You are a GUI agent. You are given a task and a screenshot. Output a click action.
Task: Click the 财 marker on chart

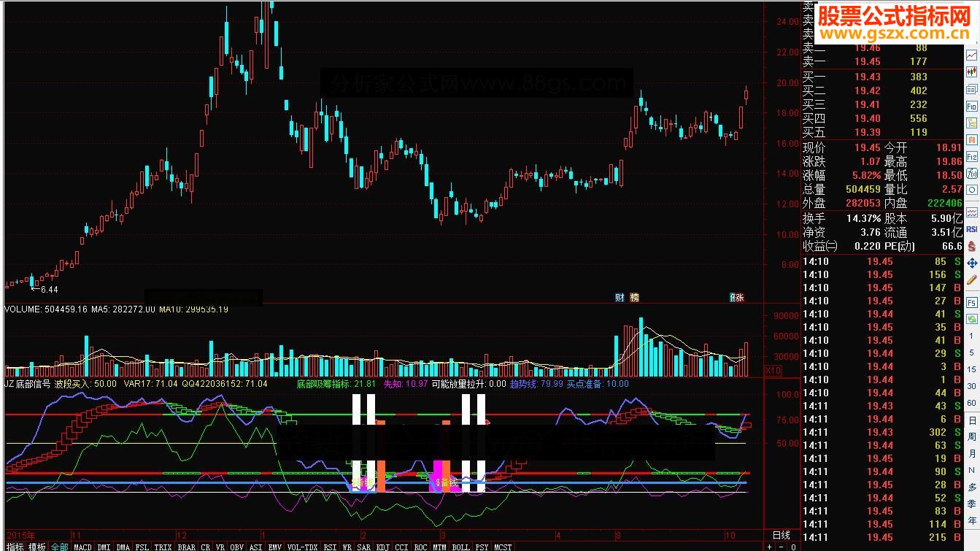pyautogui.click(x=620, y=297)
